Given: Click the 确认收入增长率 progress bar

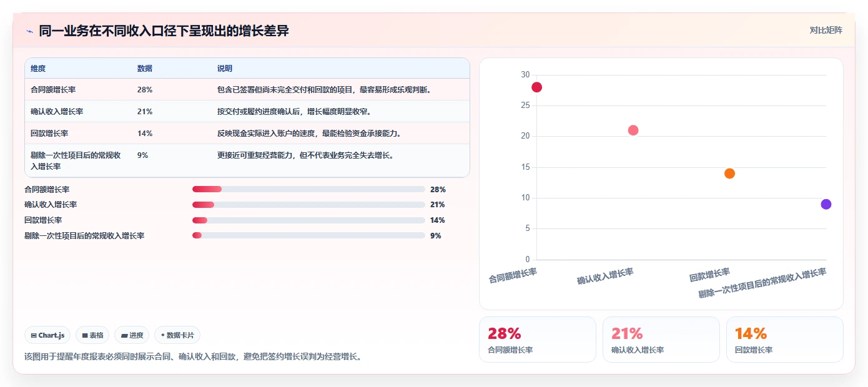Looking at the screenshot, I should tap(308, 205).
